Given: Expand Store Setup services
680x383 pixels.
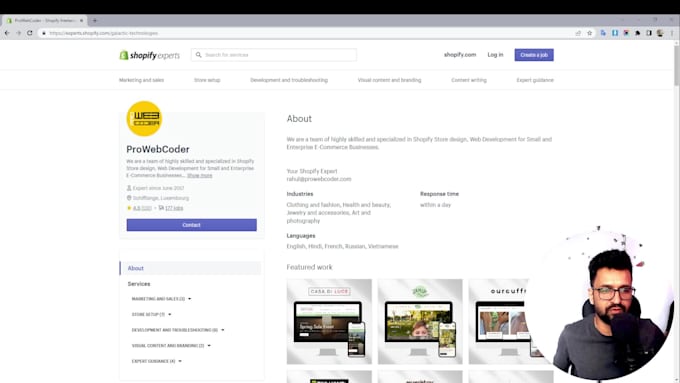Looking at the screenshot, I should point(151,314).
